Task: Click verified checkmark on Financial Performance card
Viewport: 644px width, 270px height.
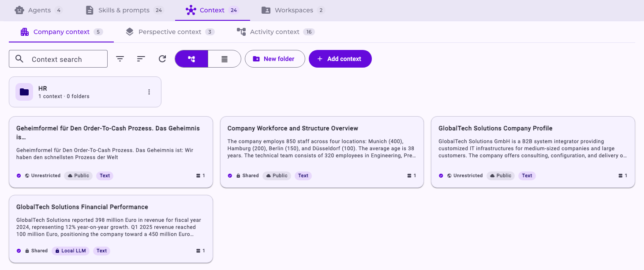Action: tap(19, 251)
